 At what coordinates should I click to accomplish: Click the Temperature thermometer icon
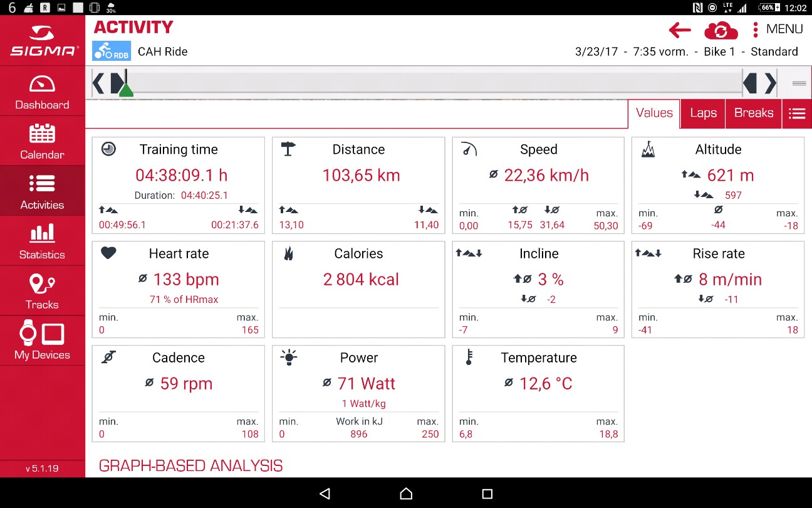[x=469, y=357]
